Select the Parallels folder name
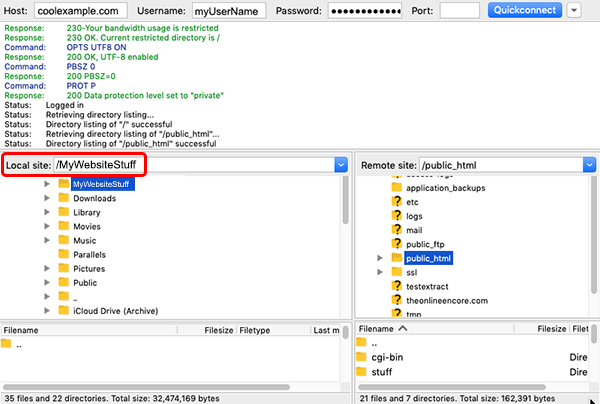The image size is (600, 404). tap(90, 254)
